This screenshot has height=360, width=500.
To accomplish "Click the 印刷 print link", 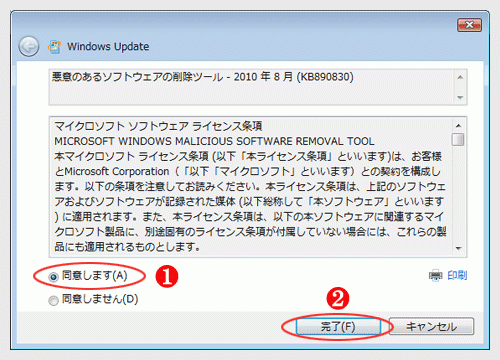I will click(x=457, y=275).
